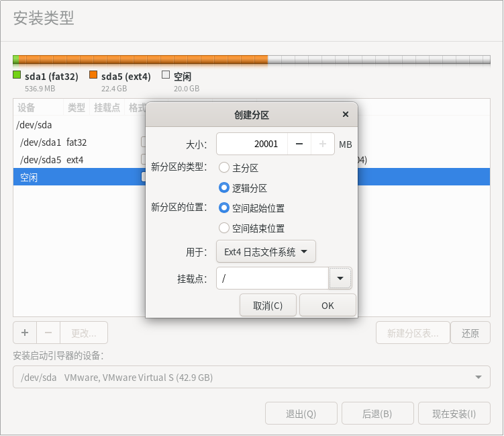Click the 挂载点 text field
This screenshot has width=504, height=436.
tap(272, 278)
